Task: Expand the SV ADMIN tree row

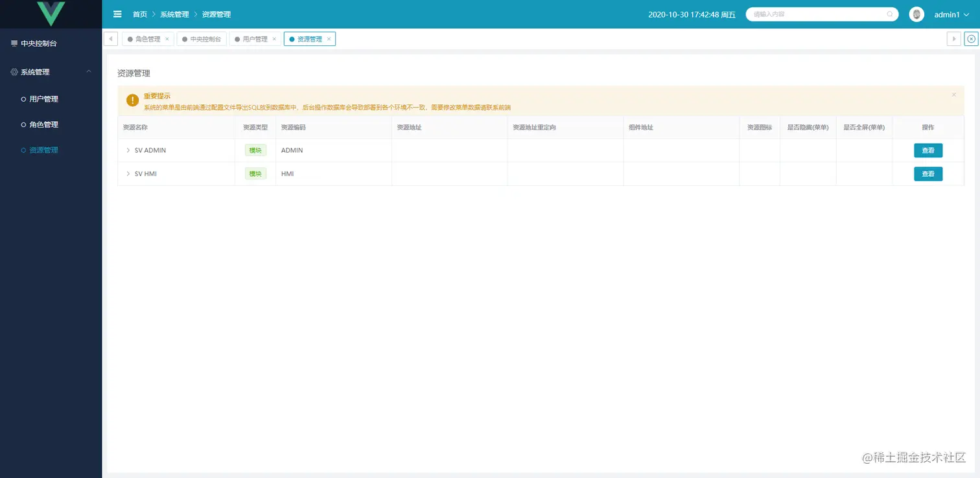Action: pyautogui.click(x=128, y=150)
